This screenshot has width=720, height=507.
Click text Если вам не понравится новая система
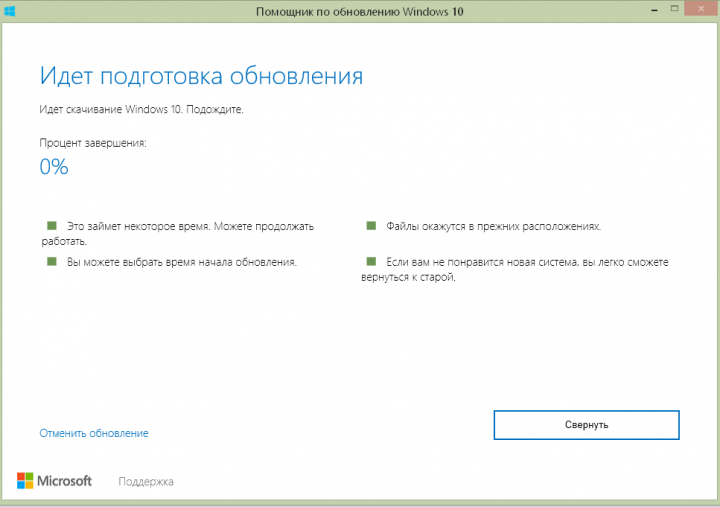(x=482, y=262)
